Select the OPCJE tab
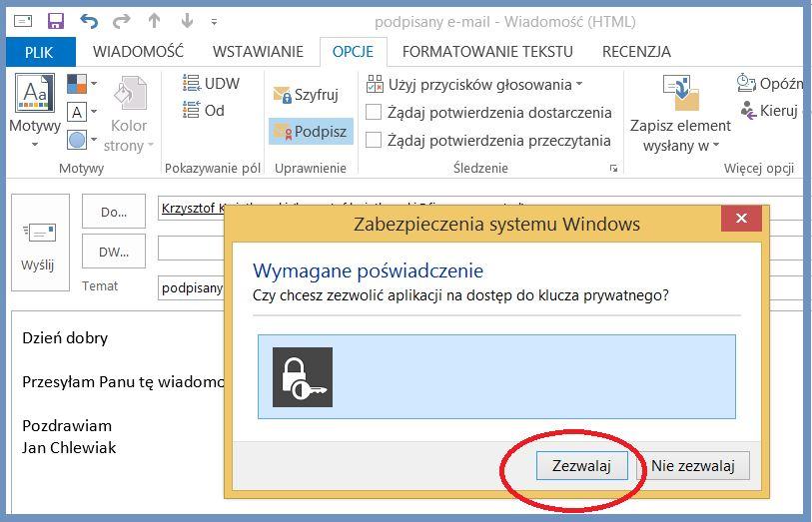This screenshot has width=812, height=522. coord(353,52)
